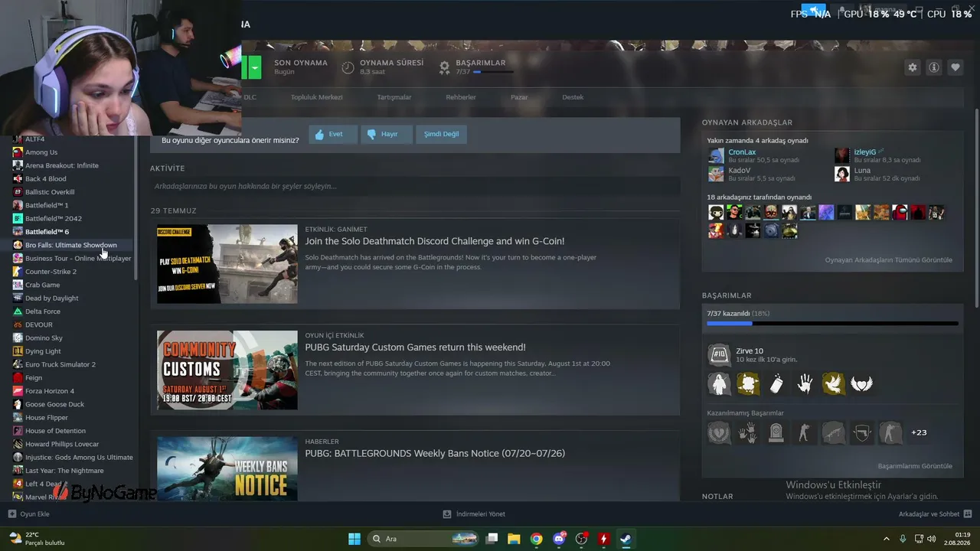This screenshot has height=551, width=980.
Task: Click the Steam taskbar icon
Action: (626, 539)
